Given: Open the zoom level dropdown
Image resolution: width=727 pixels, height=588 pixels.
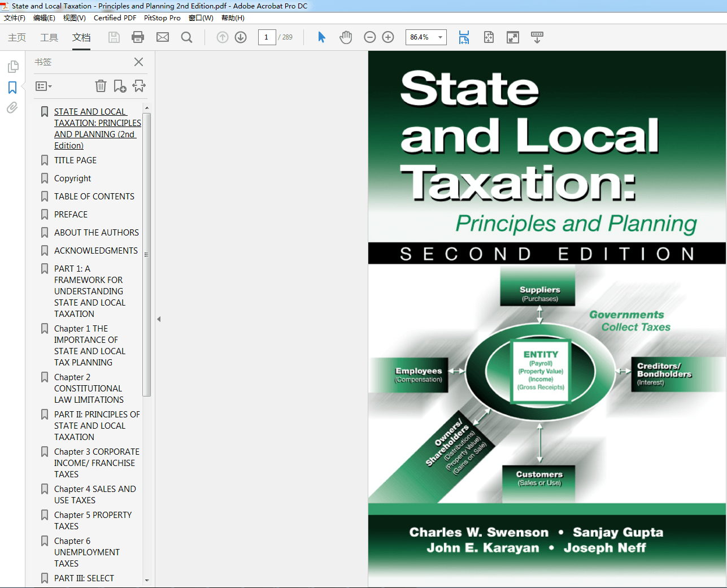Looking at the screenshot, I should coord(440,37).
